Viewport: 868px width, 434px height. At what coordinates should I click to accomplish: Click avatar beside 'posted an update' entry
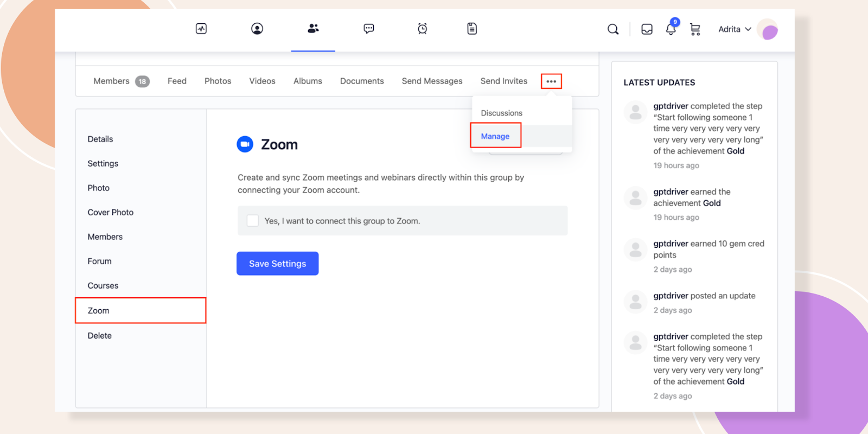[635, 302]
